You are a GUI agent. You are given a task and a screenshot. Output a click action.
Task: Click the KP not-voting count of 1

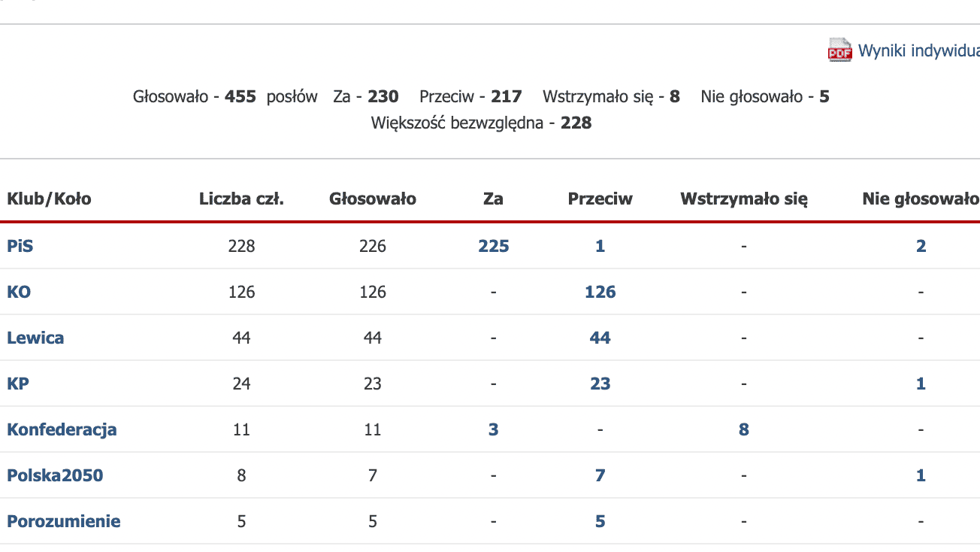pyautogui.click(x=921, y=384)
